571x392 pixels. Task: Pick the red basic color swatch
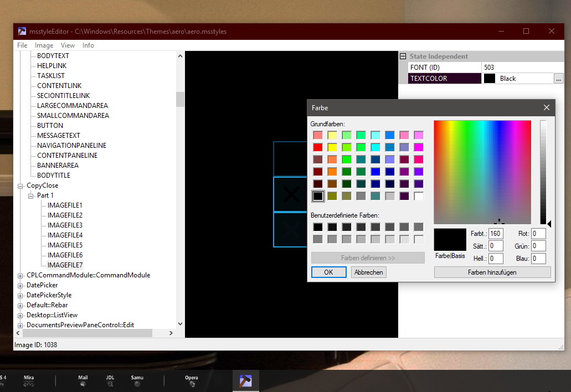point(318,147)
